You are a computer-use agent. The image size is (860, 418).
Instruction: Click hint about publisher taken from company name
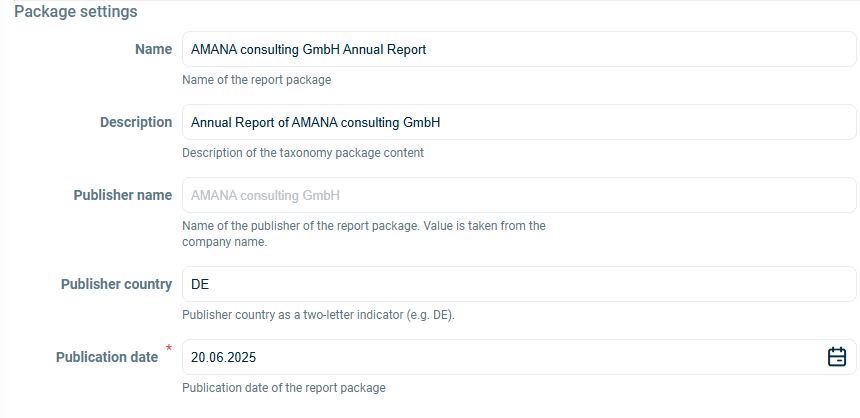pyautogui.click(x=364, y=234)
